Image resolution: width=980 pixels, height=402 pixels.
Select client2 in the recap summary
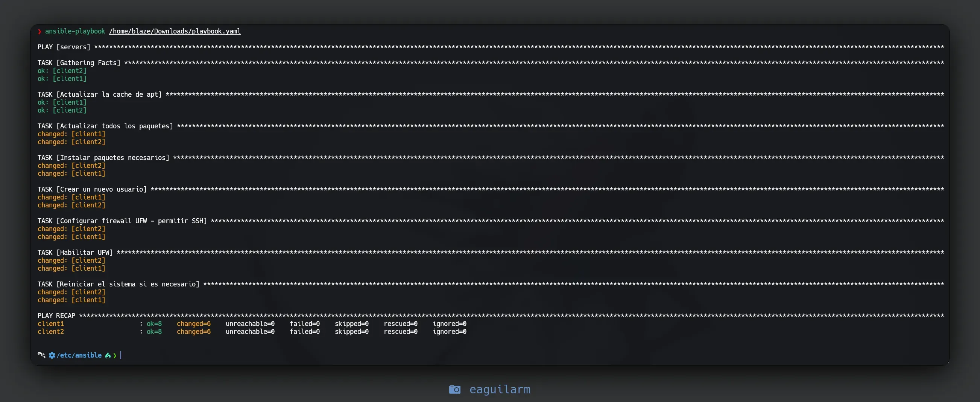point(50,332)
